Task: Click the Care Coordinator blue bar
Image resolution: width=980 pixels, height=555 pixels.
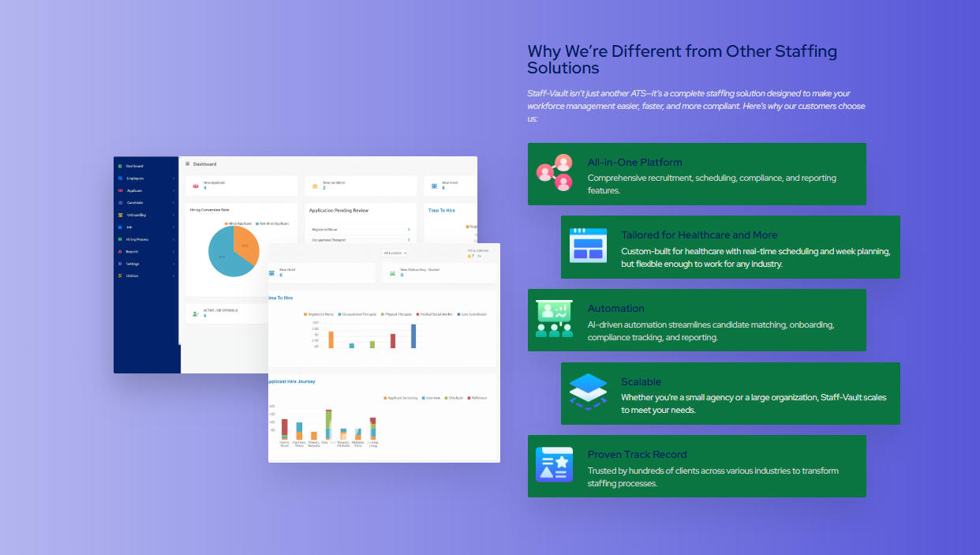Action: pyautogui.click(x=413, y=336)
